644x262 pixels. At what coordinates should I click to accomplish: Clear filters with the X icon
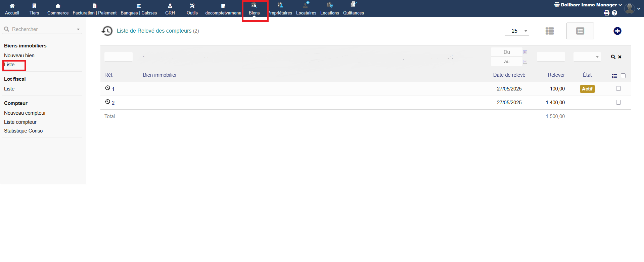(620, 57)
